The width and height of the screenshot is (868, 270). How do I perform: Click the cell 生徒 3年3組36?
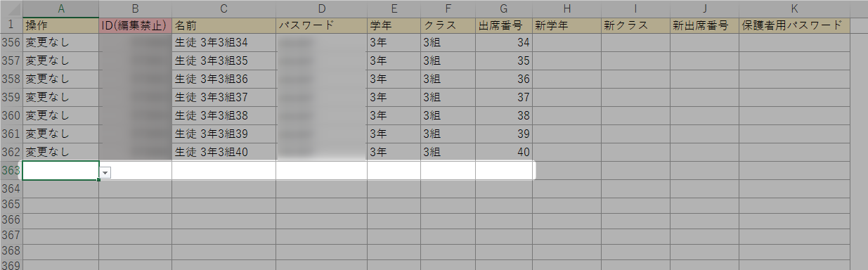click(x=224, y=79)
